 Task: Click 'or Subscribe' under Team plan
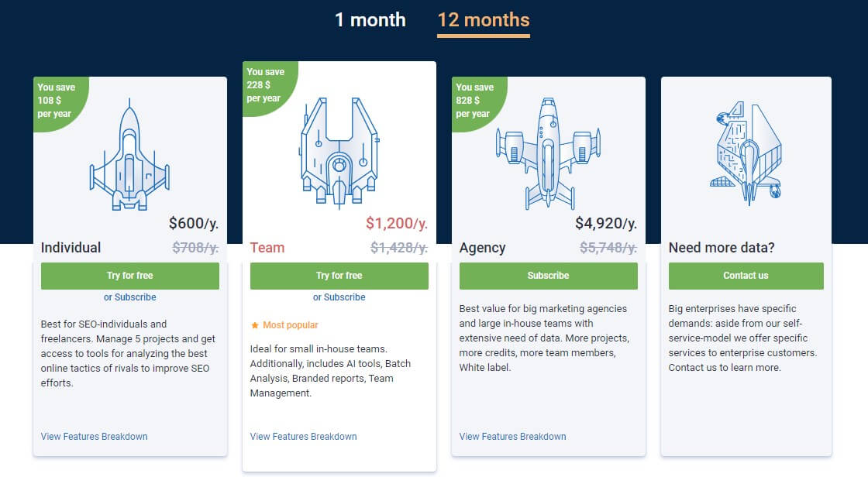pyautogui.click(x=339, y=297)
